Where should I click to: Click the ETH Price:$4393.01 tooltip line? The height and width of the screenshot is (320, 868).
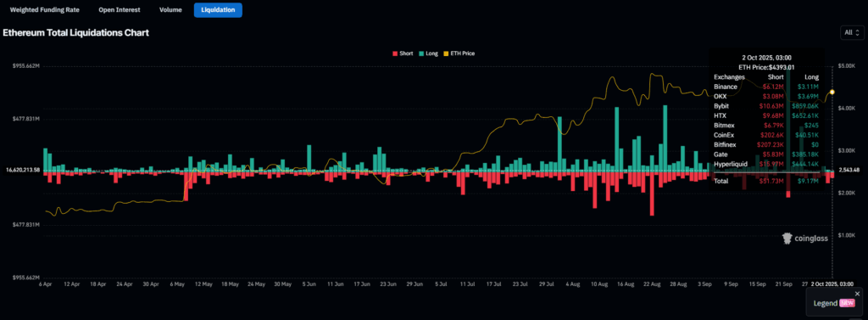765,67
